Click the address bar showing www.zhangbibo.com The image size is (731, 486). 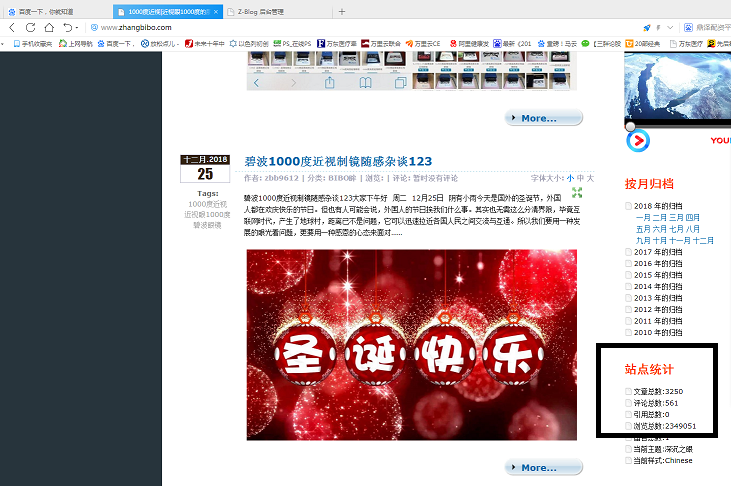click(x=136, y=28)
